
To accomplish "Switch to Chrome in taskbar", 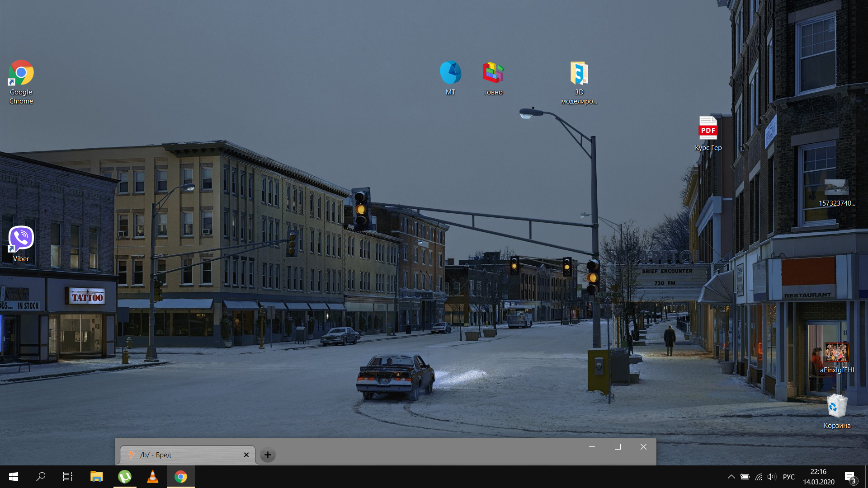I will pos(181,477).
